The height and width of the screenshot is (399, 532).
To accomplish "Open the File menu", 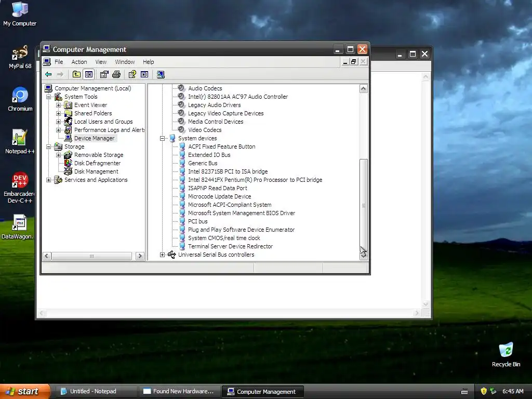I will (59, 62).
